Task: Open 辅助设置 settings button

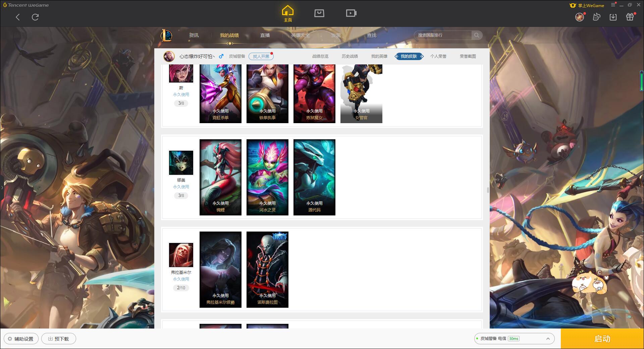Action: tap(21, 339)
